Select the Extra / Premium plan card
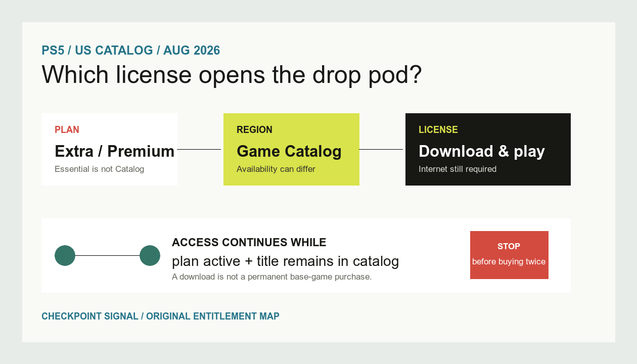This screenshot has width=637, height=364. [109, 149]
